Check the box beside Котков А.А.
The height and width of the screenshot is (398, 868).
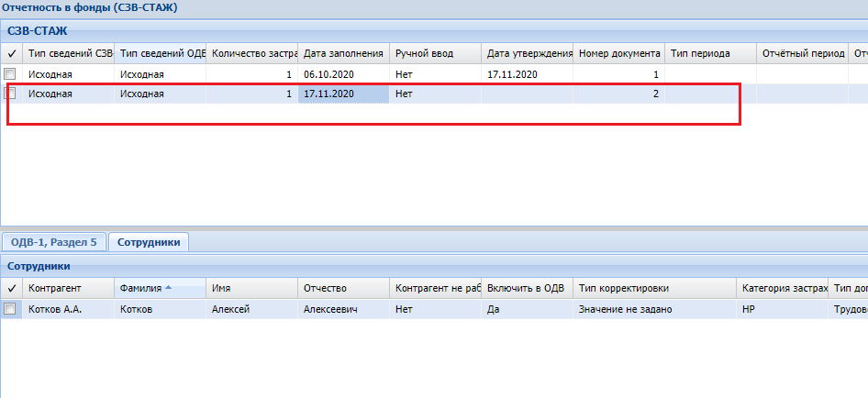coord(10,310)
